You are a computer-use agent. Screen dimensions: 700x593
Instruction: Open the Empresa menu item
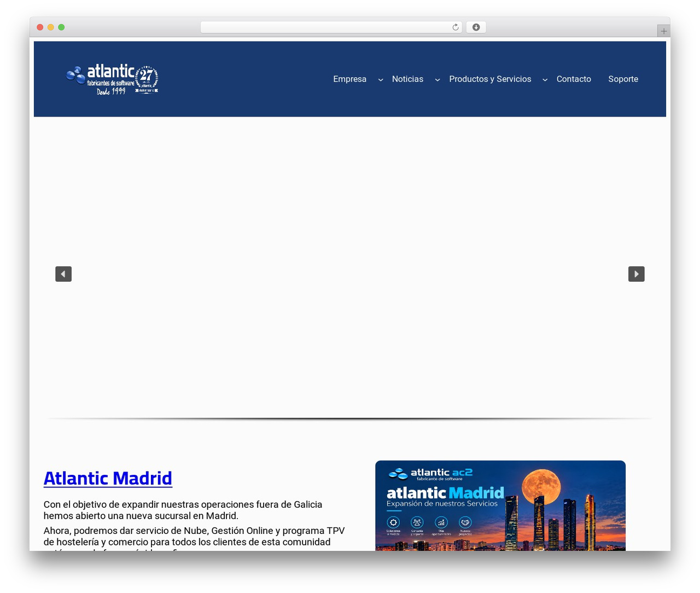[350, 79]
